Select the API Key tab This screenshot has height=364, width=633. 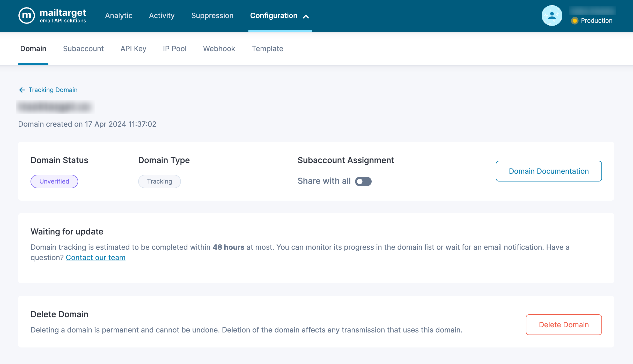tap(133, 49)
